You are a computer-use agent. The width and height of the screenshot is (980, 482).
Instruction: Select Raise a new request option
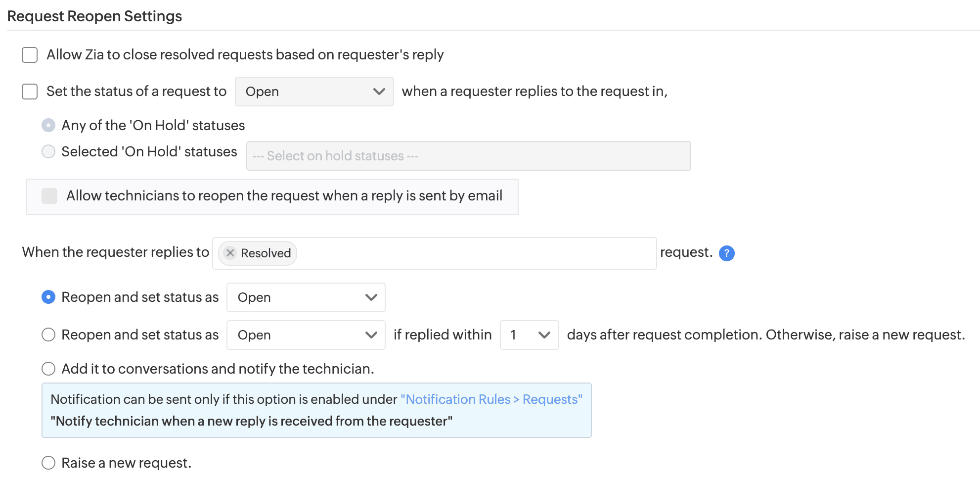coord(48,463)
